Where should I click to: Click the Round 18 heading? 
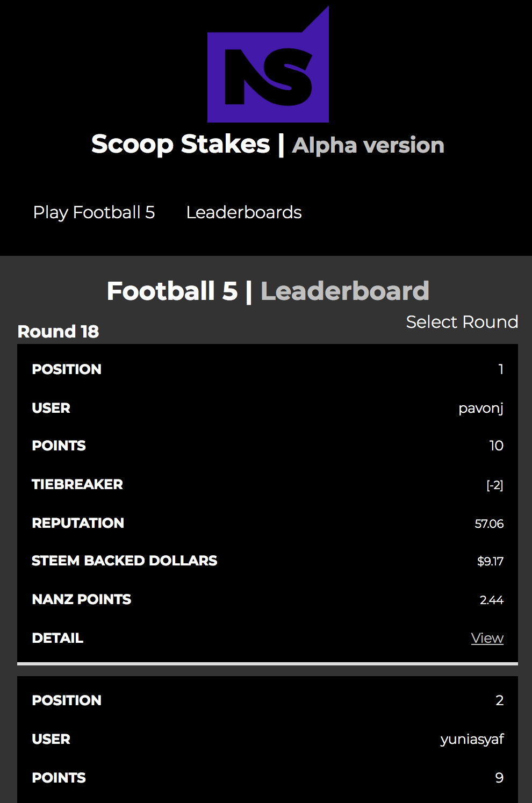pos(58,332)
